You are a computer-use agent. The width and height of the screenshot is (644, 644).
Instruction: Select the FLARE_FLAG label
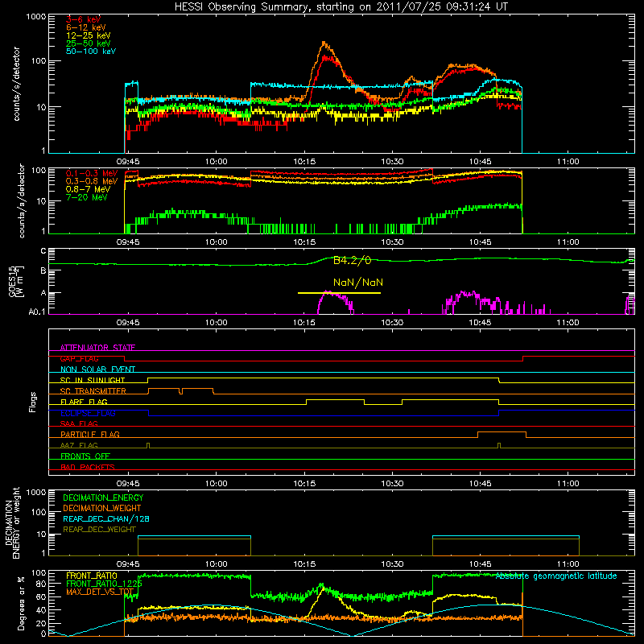[x=84, y=402]
